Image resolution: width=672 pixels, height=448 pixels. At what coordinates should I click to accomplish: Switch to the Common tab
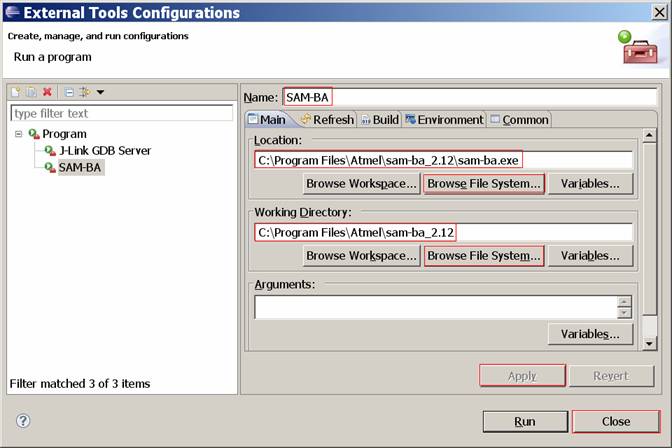click(519, 120)
